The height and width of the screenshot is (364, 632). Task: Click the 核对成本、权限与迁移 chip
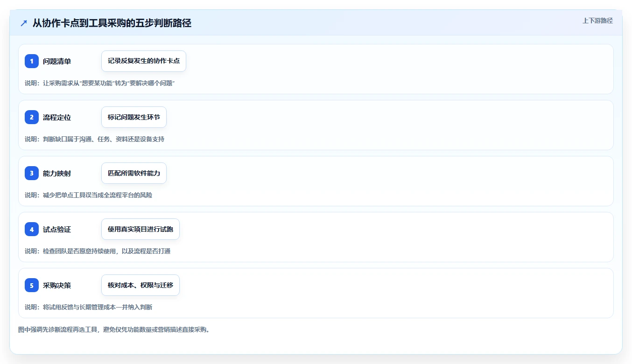pyautogui.click(x=140, y=285)
